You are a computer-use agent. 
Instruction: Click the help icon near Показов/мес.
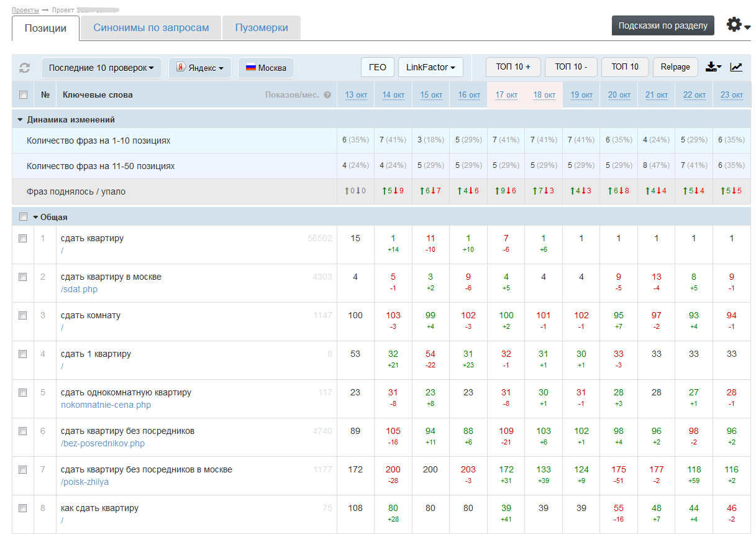click(x=327, y=95)
